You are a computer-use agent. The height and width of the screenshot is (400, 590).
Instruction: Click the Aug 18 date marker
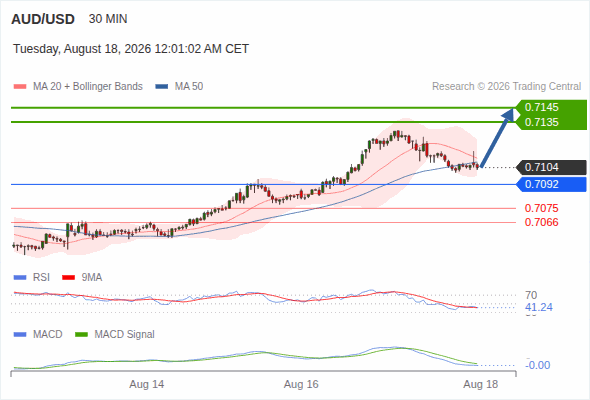[x=481, y=385]
